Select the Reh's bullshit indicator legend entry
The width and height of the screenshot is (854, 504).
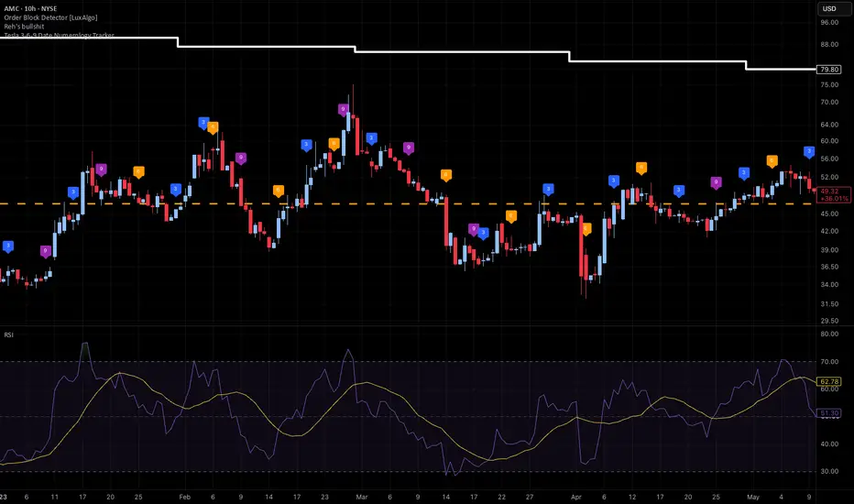[24, 27]
